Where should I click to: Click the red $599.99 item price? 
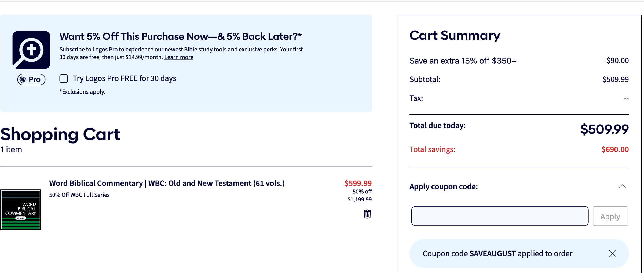[358, 183]
